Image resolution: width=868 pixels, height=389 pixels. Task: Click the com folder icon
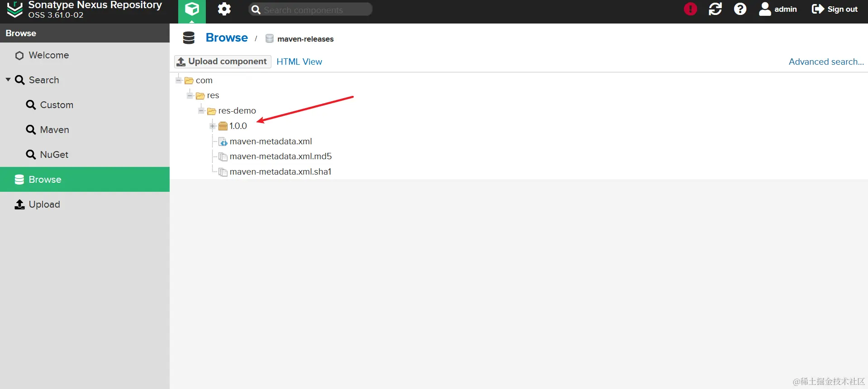[189, 81]
